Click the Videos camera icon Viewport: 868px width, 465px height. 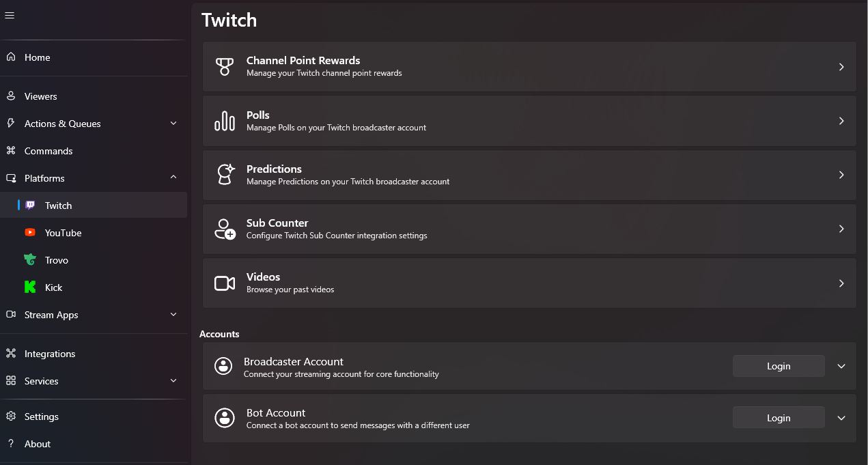tap(225, 283)
